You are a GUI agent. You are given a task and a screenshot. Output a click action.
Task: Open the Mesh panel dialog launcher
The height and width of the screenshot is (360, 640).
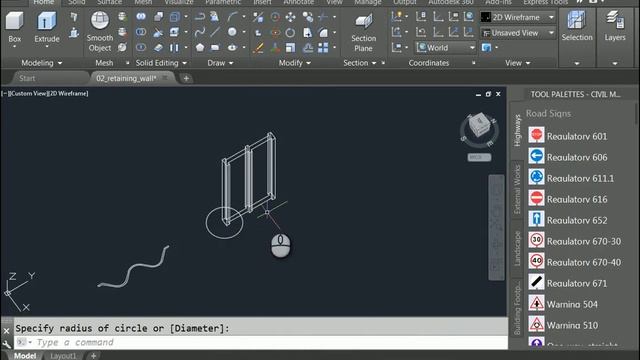click(127, 63)
